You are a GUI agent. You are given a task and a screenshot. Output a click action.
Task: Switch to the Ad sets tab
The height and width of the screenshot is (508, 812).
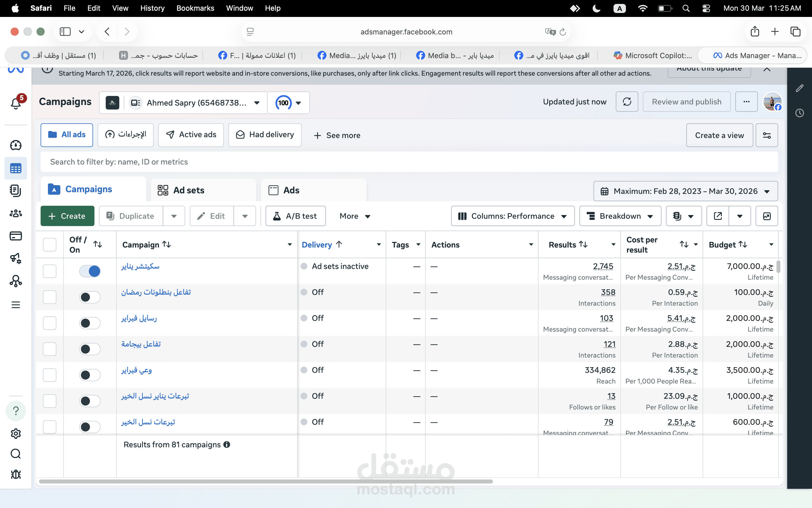[203, 190]
